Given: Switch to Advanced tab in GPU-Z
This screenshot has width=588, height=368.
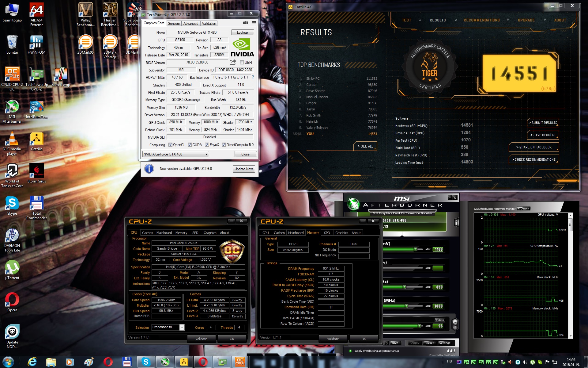Looking at the screenshot, I should coord(191,24).
